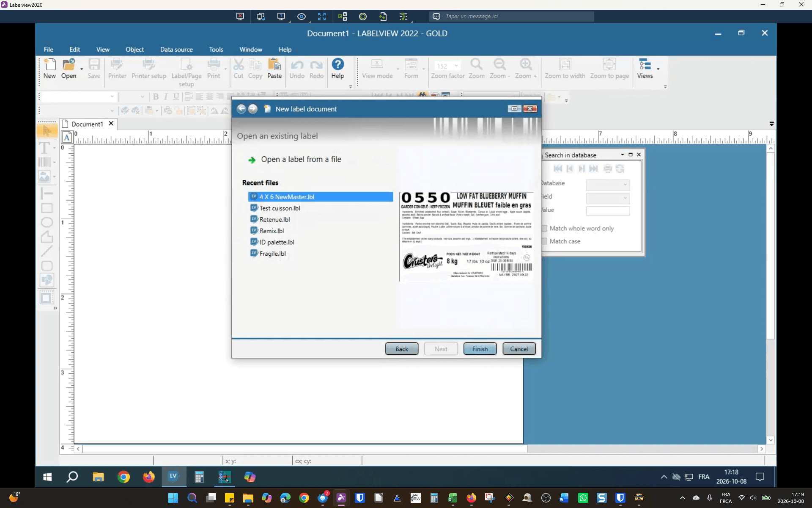Image resolution: width=812 pixels, height=508 pixels.
Task: Click the Back button in dialog
Action: click(x=402, y=349)
